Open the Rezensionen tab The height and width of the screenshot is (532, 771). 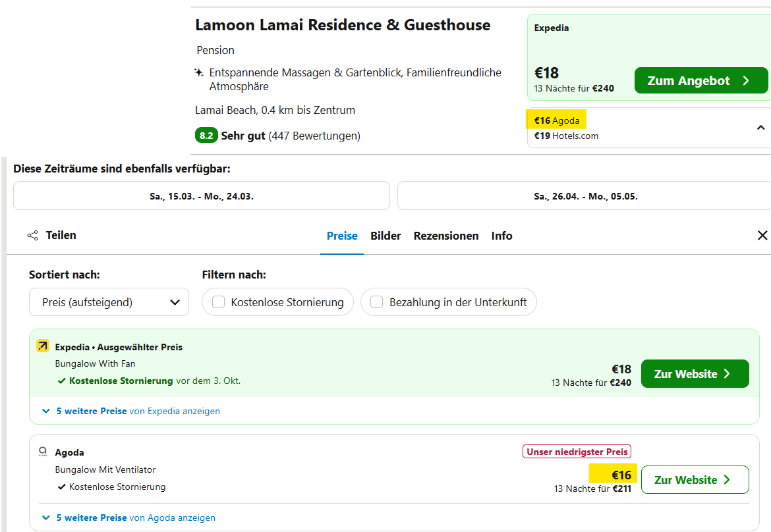446,236
